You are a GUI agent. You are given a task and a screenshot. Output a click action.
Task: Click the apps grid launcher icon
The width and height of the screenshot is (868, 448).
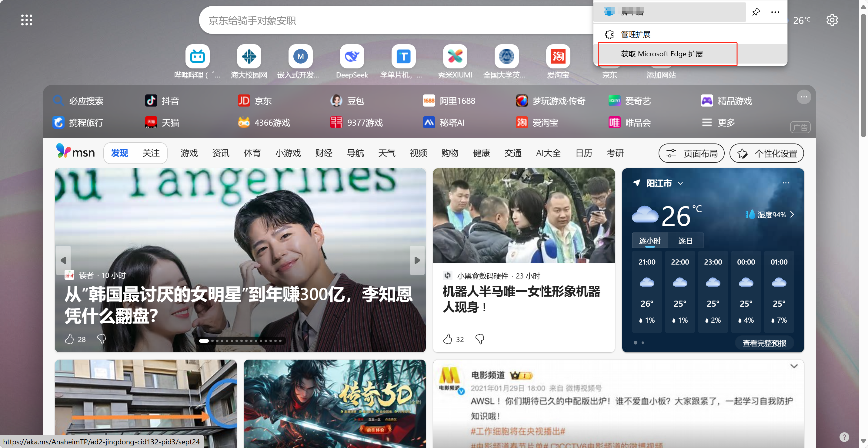tap(27, 20)
